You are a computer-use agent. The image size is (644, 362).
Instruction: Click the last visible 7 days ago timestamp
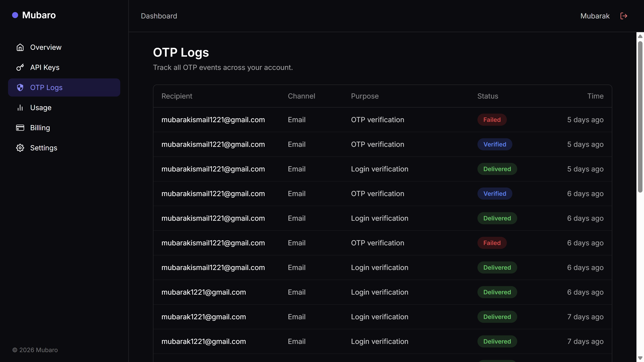[x=585, y=341]
